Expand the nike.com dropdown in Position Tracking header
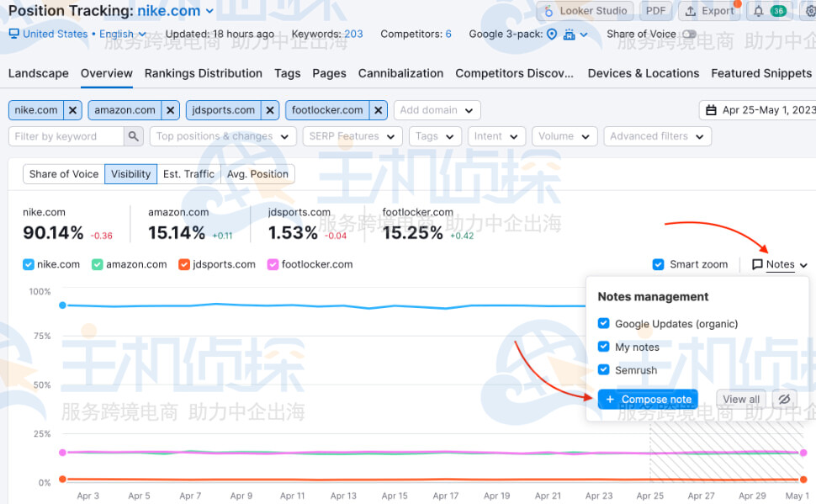816x504 pixels. (x=209, y=11)
